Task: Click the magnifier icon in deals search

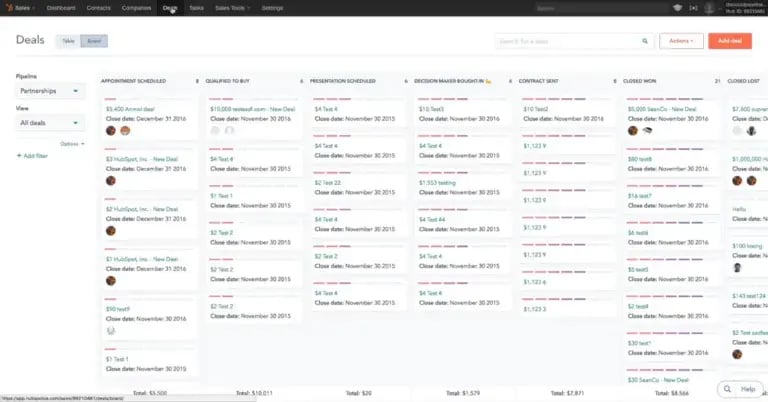Action: (x=645, y=41)
